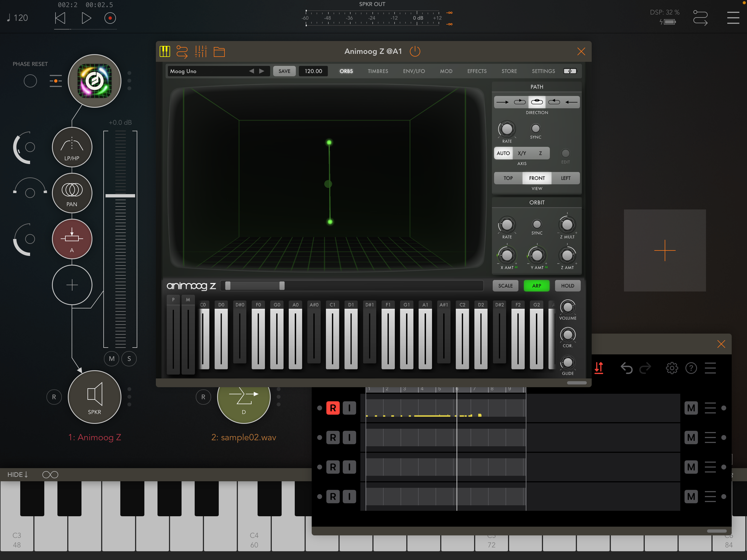
Task: Open the EFFECTS tab
Action: click(x=477, y=71)
